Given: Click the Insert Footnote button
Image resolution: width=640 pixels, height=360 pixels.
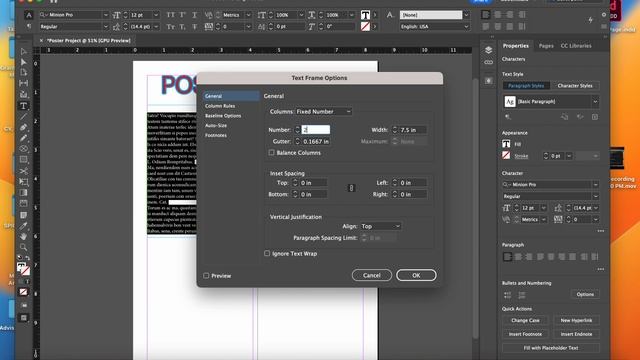Looking at the screenshot, I should pos(525,334).
